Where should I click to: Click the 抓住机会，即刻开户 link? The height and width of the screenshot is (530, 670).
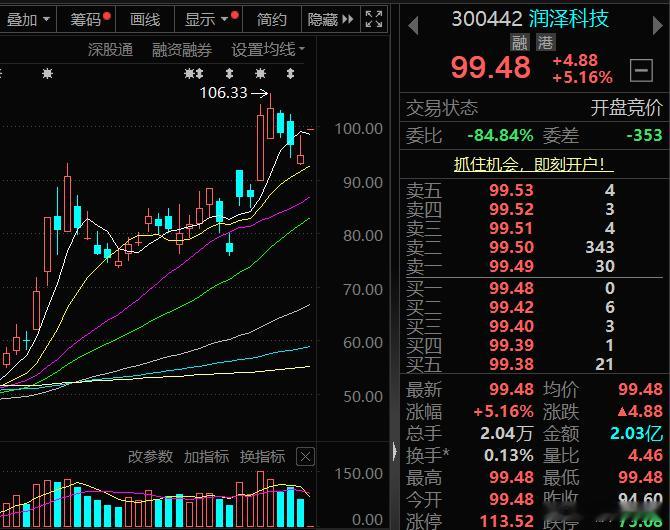(x=534, y=164)
